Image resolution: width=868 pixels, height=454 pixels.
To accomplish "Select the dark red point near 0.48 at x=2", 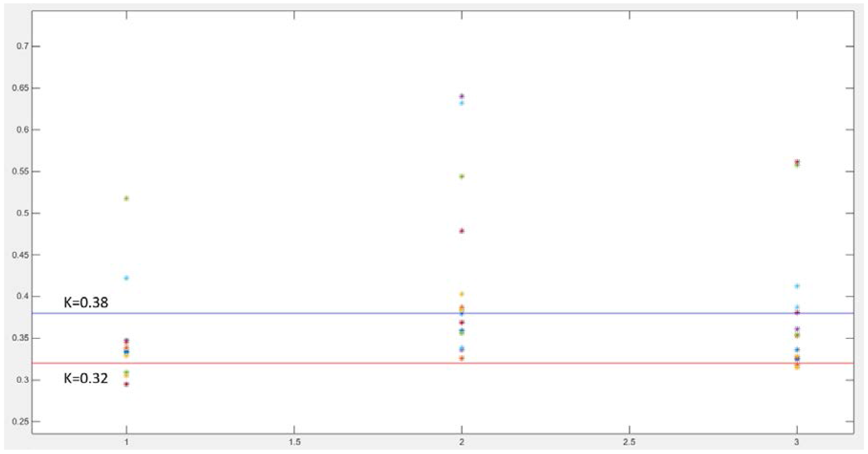I will coord(462,231).
